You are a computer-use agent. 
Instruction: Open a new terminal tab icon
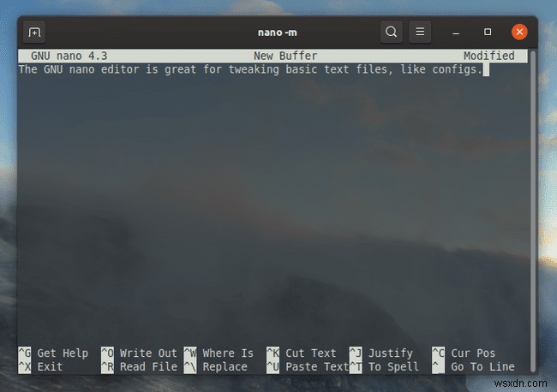pyautogui.click(x=34, y=33)
